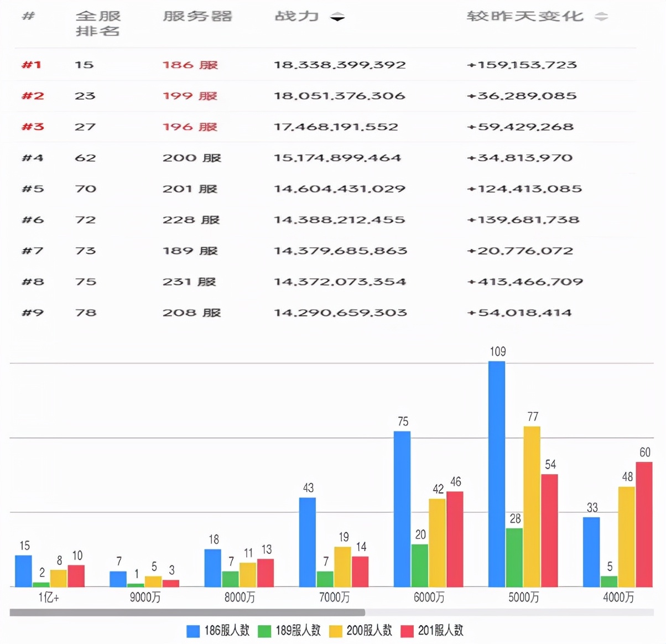This screenshot has height=644, width=666.
Task: Click rank #2 in the table
Action: click(33, 96)
